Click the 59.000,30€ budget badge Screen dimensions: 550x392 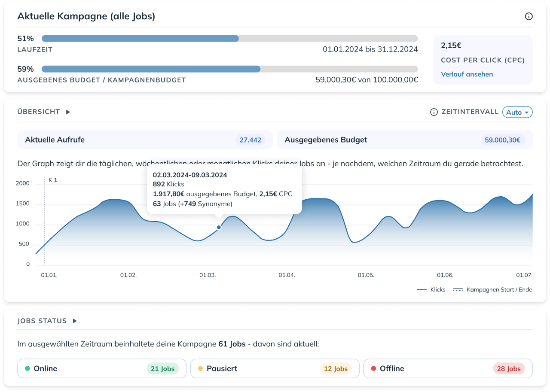pyautogui.click(x=503, y=140)
